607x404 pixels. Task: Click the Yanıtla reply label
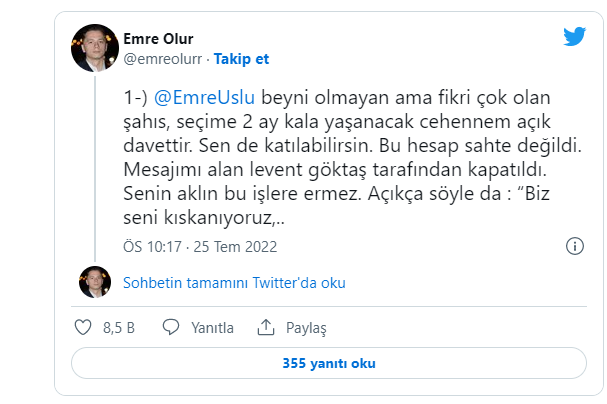tap(213, 328)
